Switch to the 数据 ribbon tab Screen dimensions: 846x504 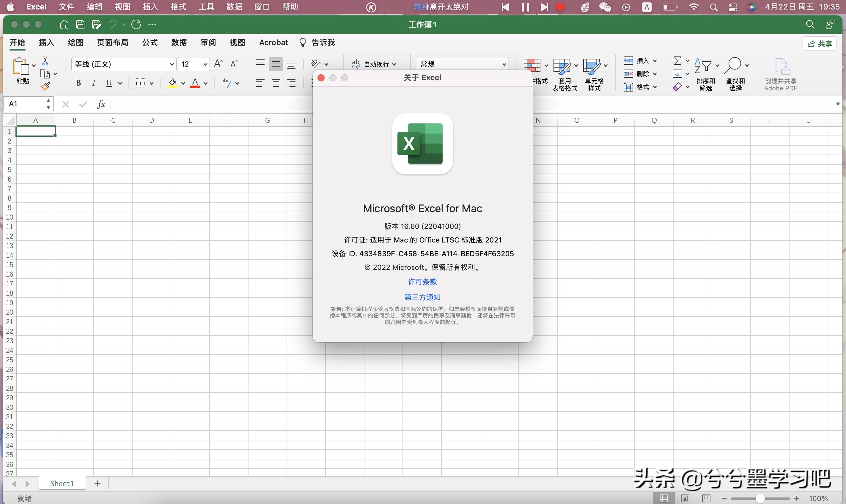pyautogui.click(x=179, y=42)
